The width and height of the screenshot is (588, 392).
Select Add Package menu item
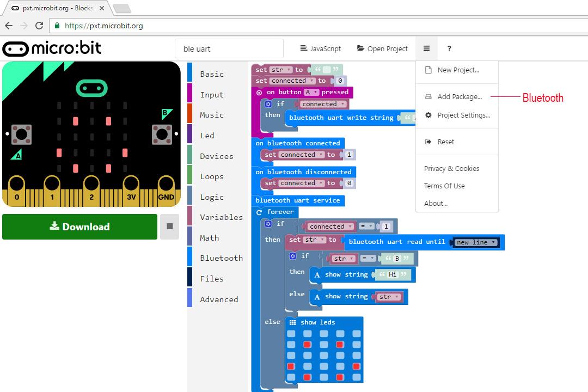click(x=457, y=97)
